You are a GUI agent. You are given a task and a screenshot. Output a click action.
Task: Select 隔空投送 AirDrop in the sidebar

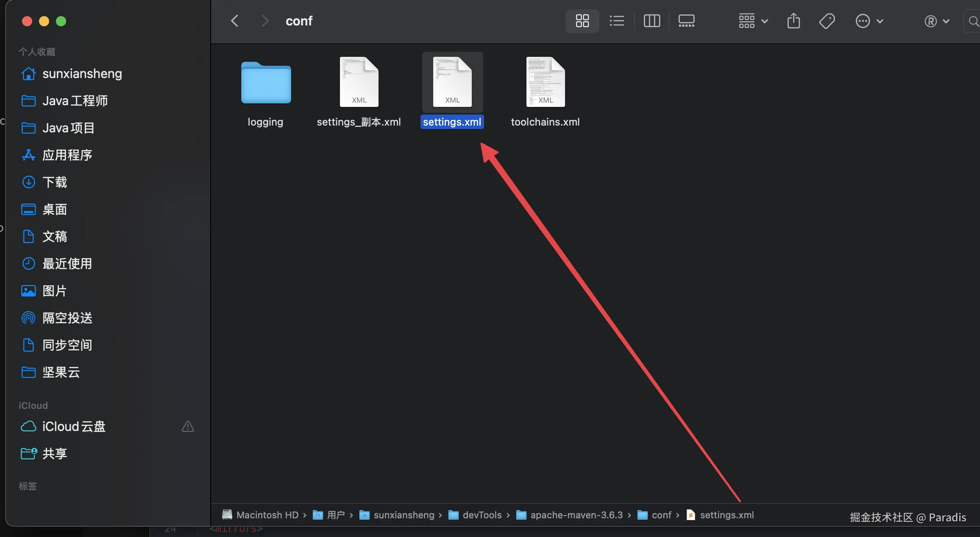coord(67,318)
